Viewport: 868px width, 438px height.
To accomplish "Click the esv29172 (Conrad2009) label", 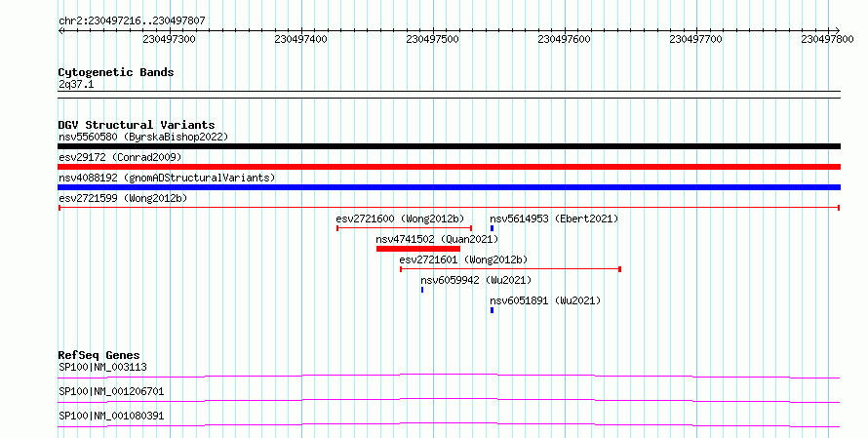I will 120,157.
